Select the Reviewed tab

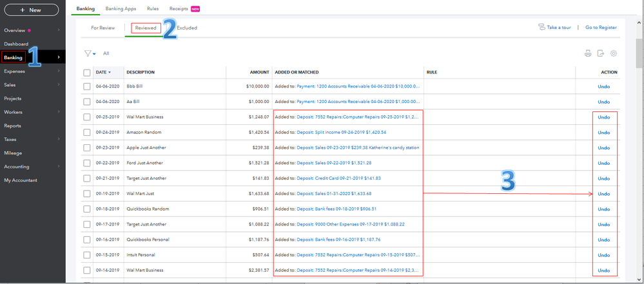146,28
